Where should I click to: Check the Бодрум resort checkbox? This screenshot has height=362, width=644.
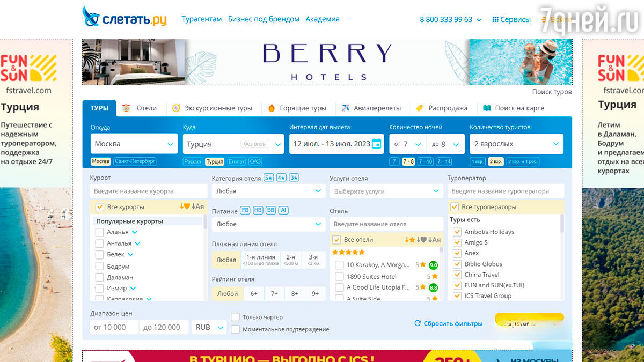(x=99, y=266)
